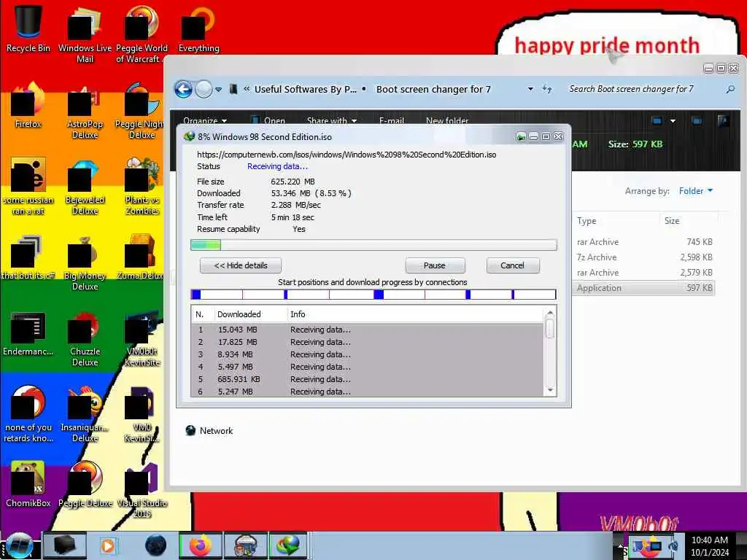
Task: Select the ChomikBox desktop icon
Action: pos(28,484)
